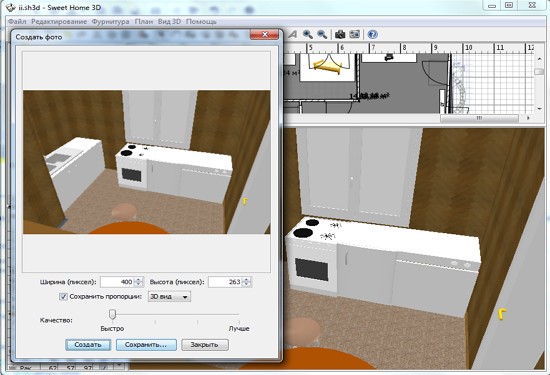Maximize the Sweet Home 3D window
The image size is (550, 375).
point(509,5)
